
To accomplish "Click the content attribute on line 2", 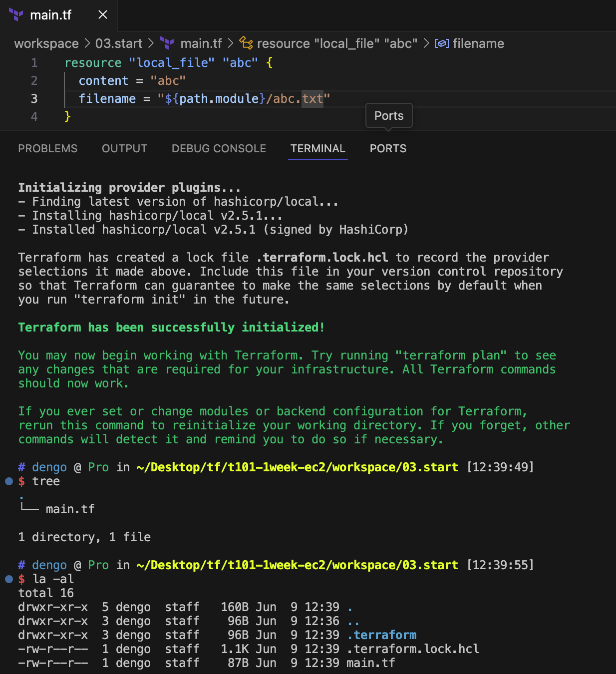I will point(103,81).
